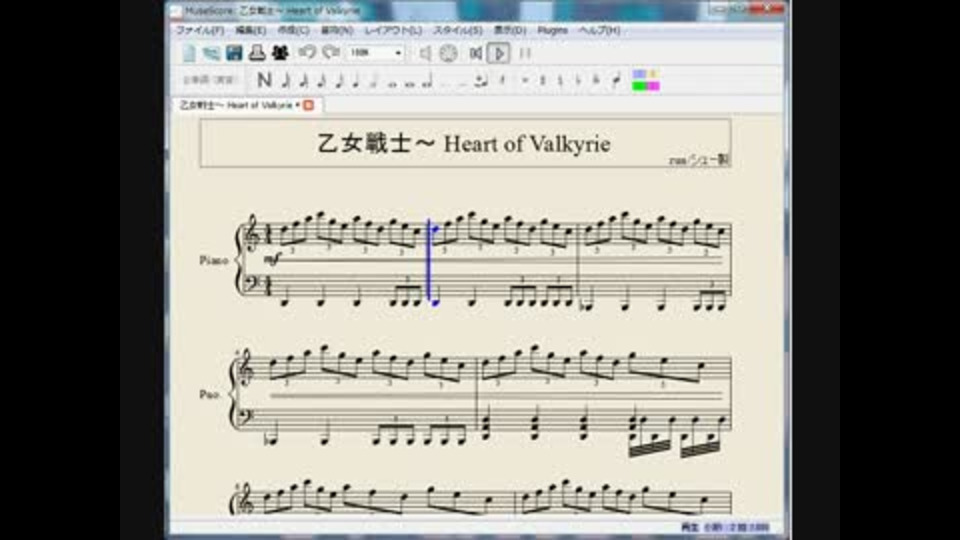This screenshot has height=540, width=960.
Task: Toggle note entry mode with the N button
Action: click(x=264, y=80)
